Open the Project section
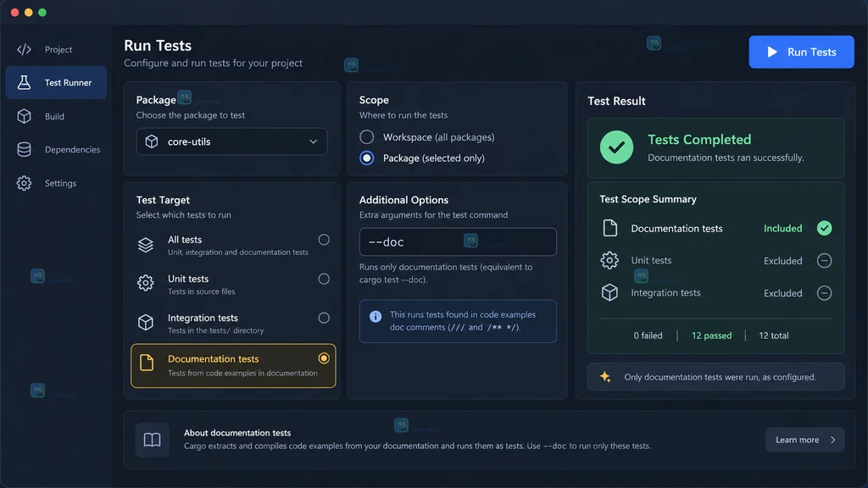 click(56, 49)
